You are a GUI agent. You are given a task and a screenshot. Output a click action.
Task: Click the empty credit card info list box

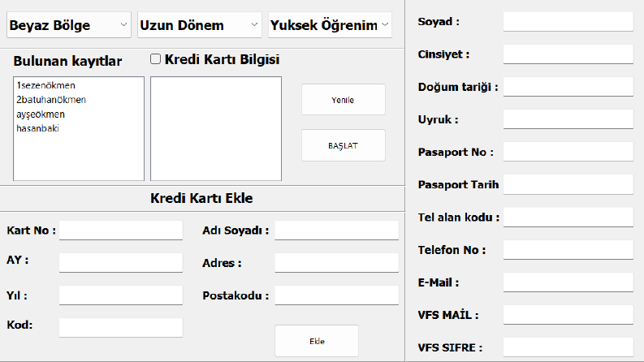(216, 128)
